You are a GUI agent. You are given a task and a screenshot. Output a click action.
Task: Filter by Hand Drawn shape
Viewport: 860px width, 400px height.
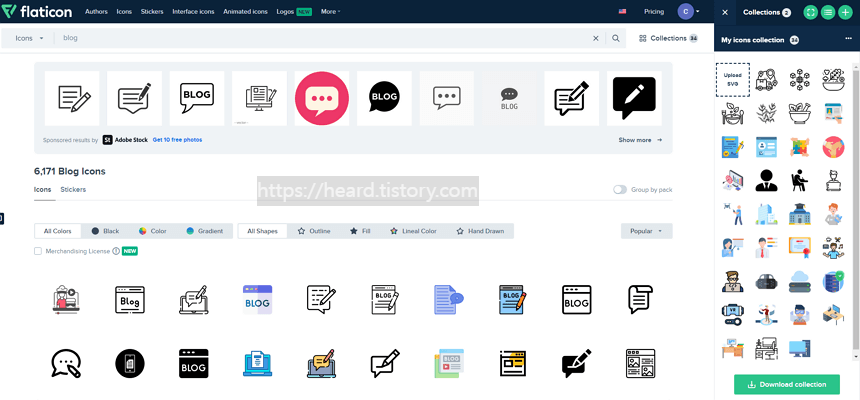click(x=480, y=231)
